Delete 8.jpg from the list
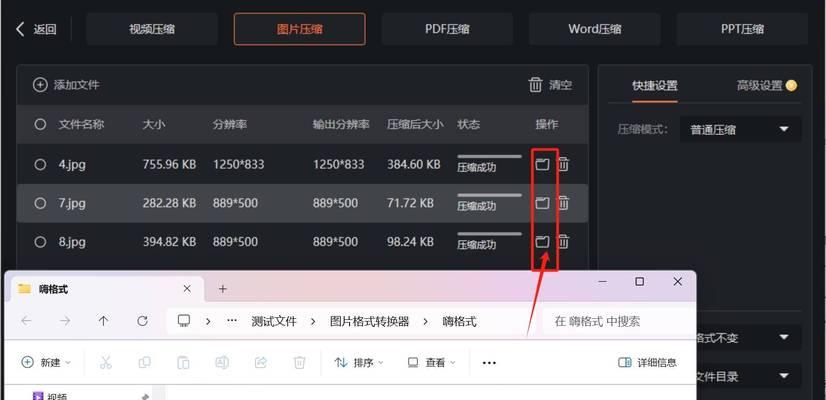Viewport: 826px width, 400px height. coord(563,242)
